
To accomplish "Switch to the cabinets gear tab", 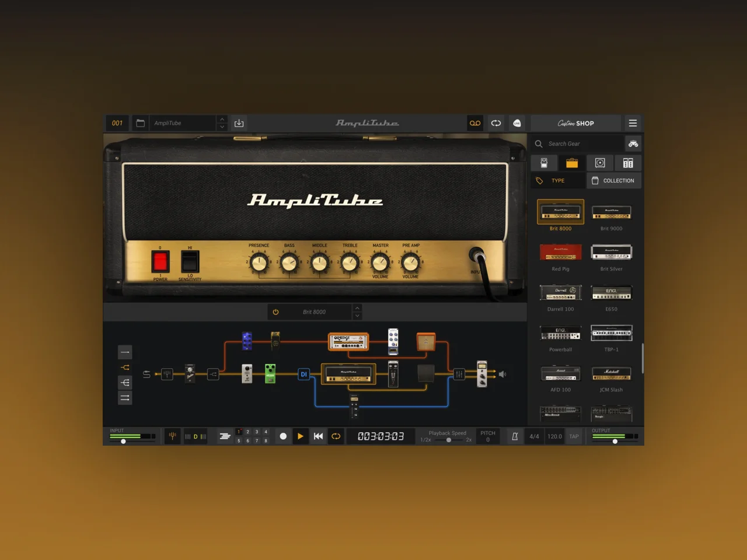I will click(600, 163).
